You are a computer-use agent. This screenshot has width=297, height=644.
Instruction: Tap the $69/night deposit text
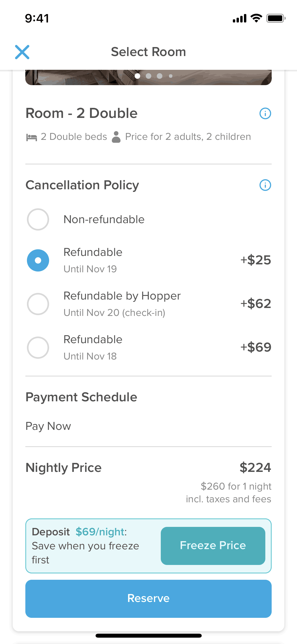click(101, 532)
